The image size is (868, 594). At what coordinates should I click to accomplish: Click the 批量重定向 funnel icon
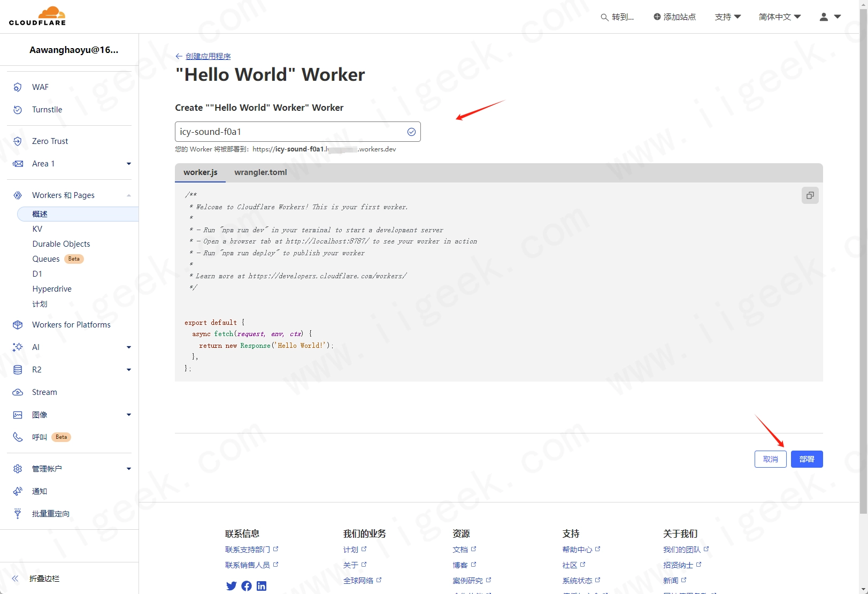tap(18, 514)
